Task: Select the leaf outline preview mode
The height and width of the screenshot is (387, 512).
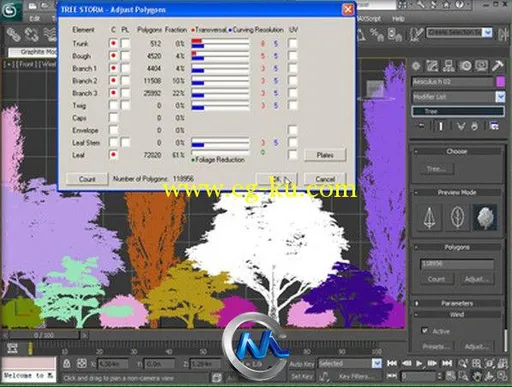Action: (x=457, y=218)
